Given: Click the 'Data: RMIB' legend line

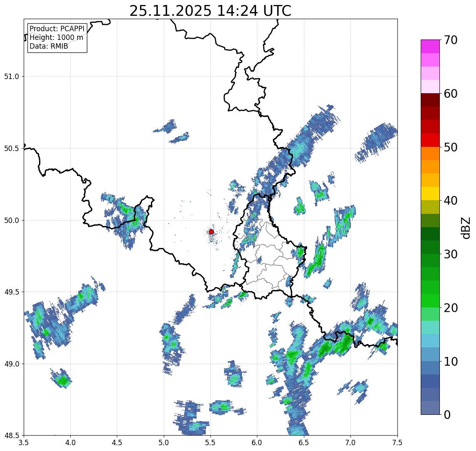Looking at the screenshot, I should click(x=49, y=46).
